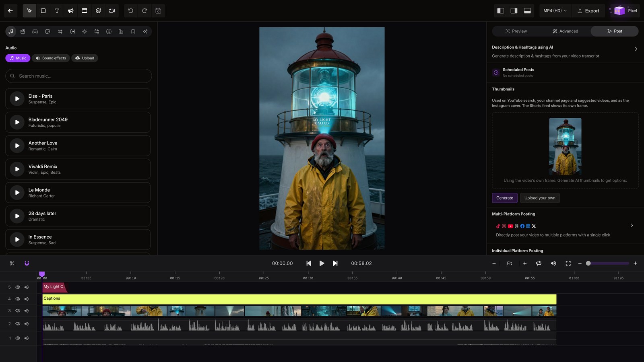Click the undo arrow icon

pos(131,11)
